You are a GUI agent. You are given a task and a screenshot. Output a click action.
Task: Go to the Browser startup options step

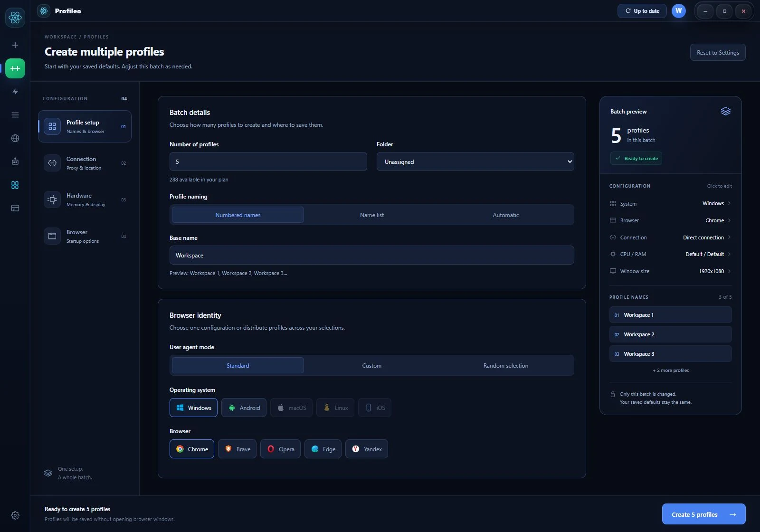pyautogui.click(x=85, y=236)
